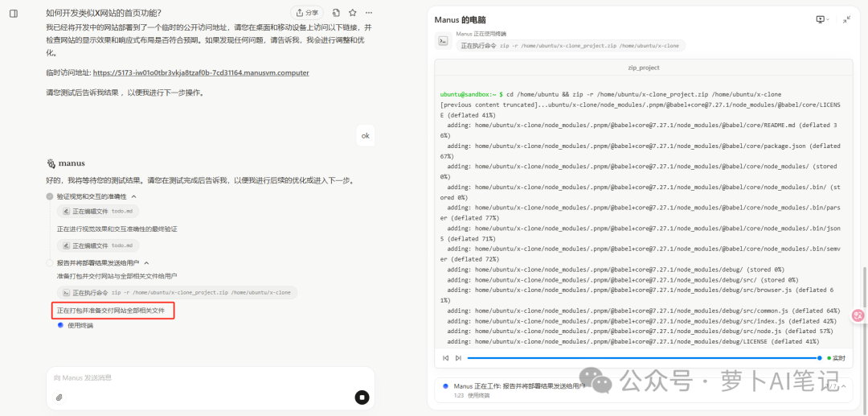This screenshot has height=416, width=868.
Task: Click the zip_project terminal tab title
Action: pos(643,68)
